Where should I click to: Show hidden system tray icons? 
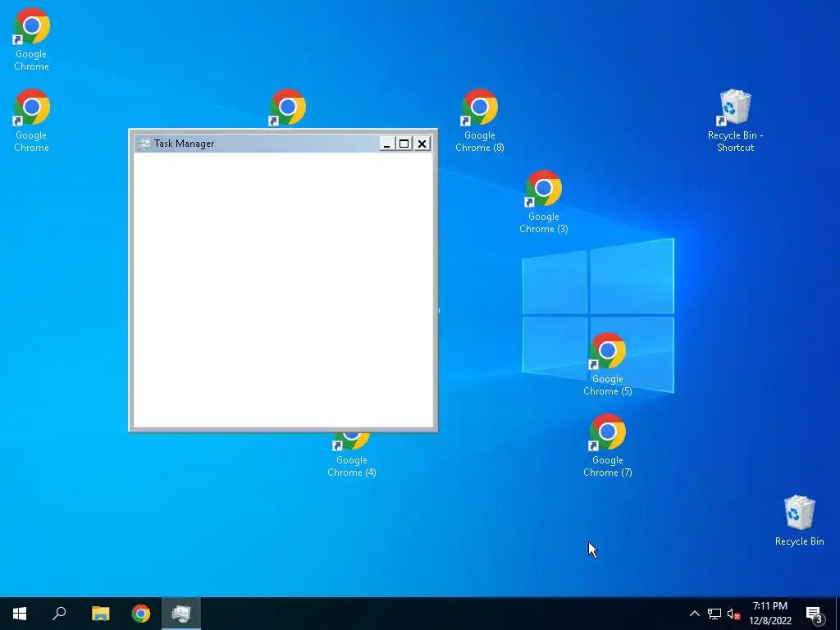tap(694, 614)
